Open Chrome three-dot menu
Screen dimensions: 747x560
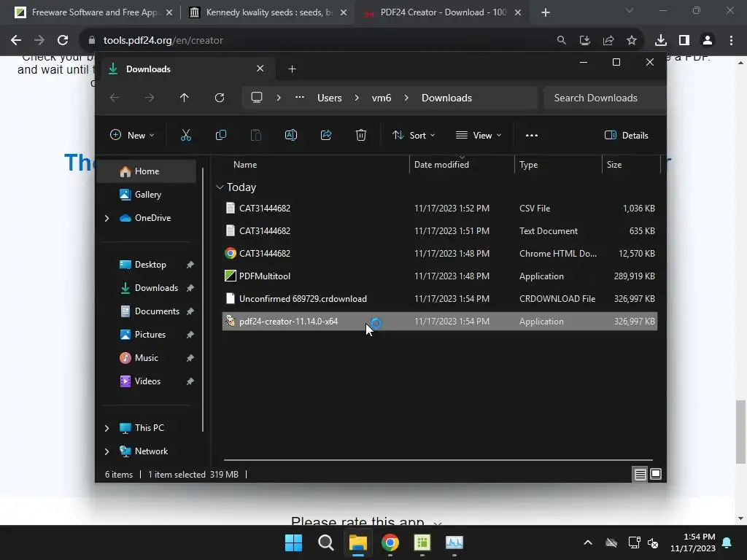pyautogui.click(x=731, y=41)
